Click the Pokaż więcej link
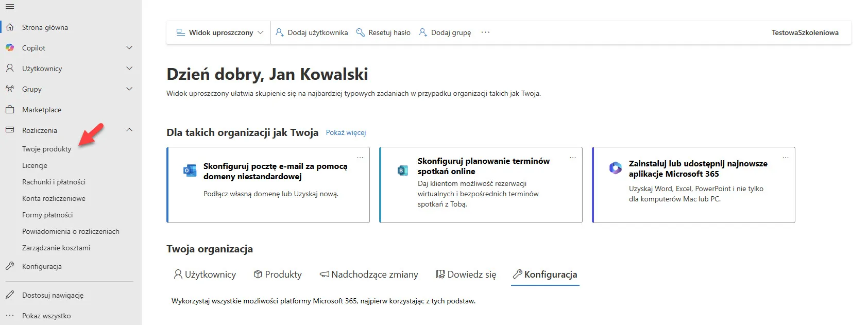The width and height of the screenshot is (868, 325). (x=346, y=133)
